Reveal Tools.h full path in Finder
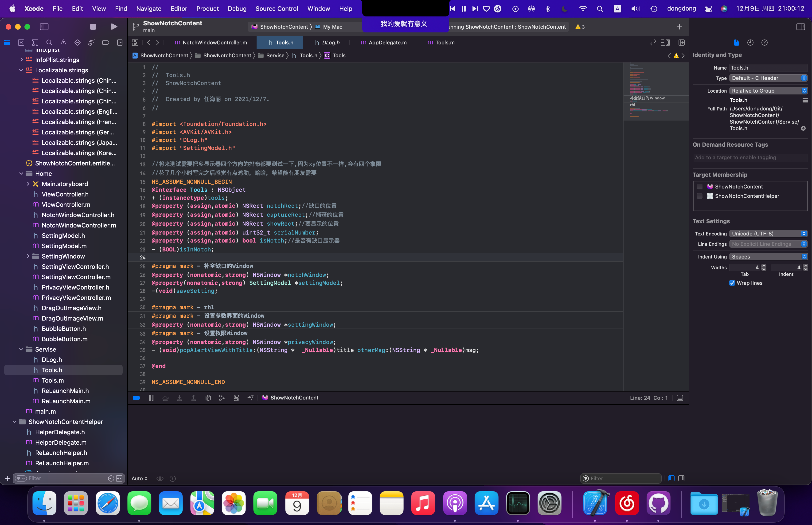The height and width of the screenshot is (525, 812). (803, 129)
